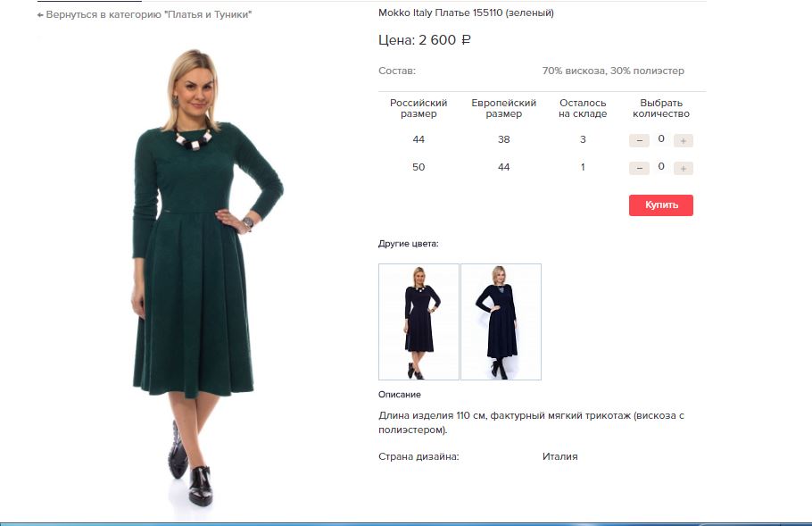Decrease quantity for Russian size 50
Viewport: 812px width, 526px height.
tap(639, 168)
